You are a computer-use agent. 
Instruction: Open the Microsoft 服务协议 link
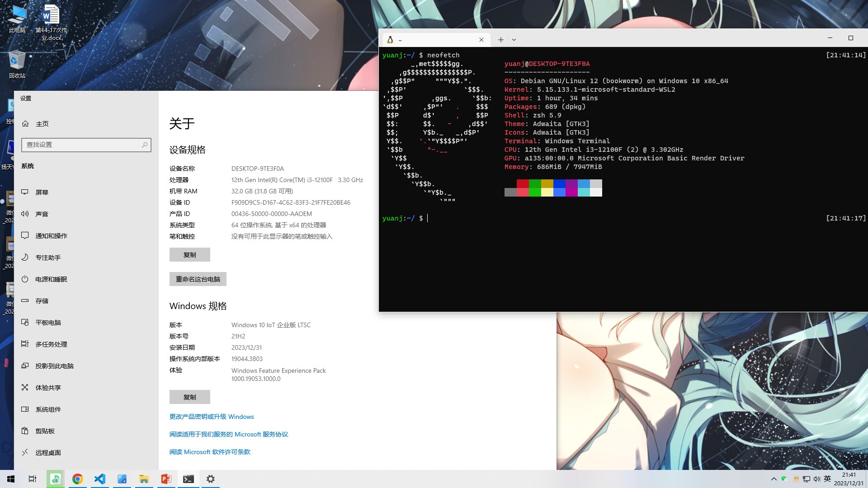[x=229, y=434]
